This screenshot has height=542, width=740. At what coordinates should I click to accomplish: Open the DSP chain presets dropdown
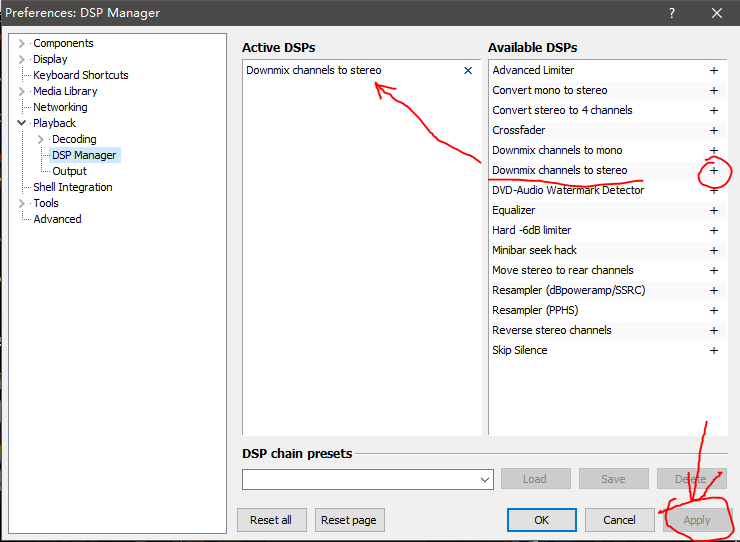tap(485, 479)
